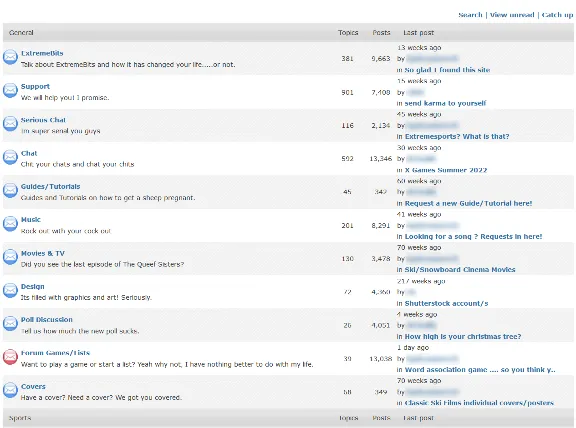576x428 pixels.
Task: Click the blurred author name in Forum Games/Lists row
Action: click(432, 359)
